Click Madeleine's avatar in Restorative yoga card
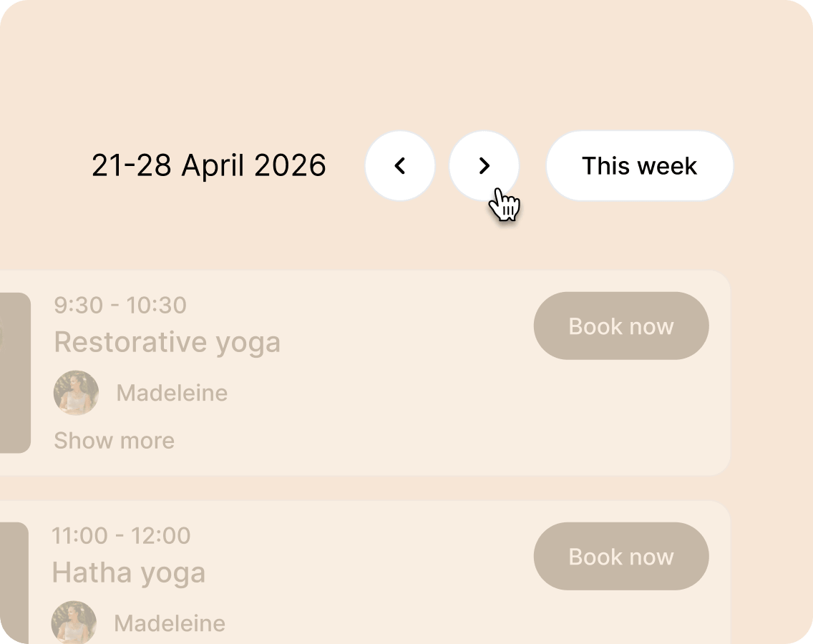Image resolution: width=813 pixels, height=644 pixels. point(76,393)
